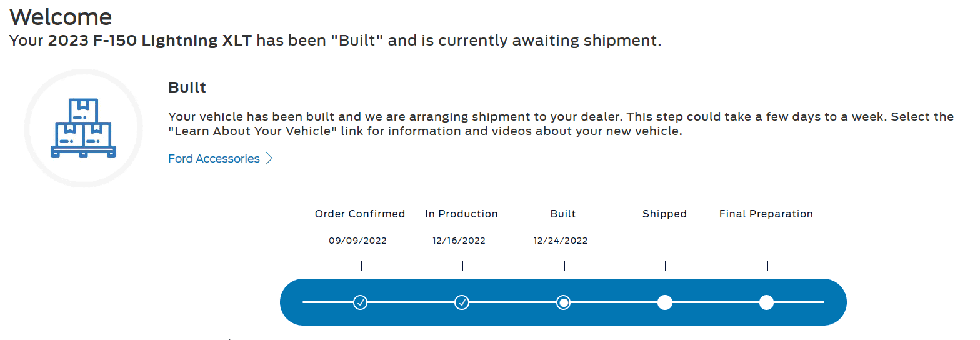The height and width of the screenshot is (340, 980).
Task: Click the bold 2023 F-150 Lightning XLT text
Action: tap(150, 41)
